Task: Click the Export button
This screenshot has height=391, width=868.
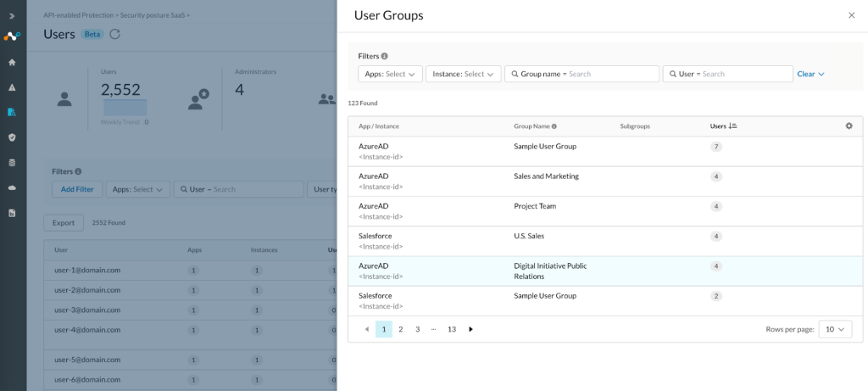Action: [64, 222]
